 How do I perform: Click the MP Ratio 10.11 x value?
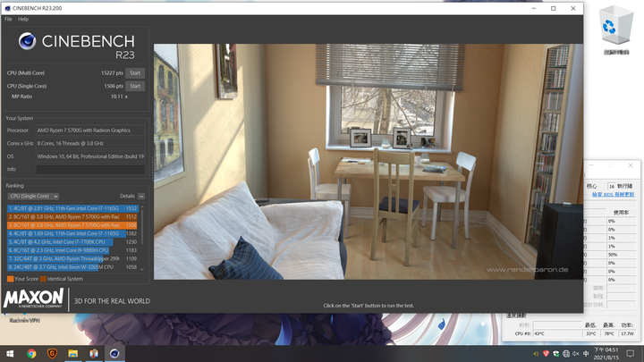(x=119, y=97)
